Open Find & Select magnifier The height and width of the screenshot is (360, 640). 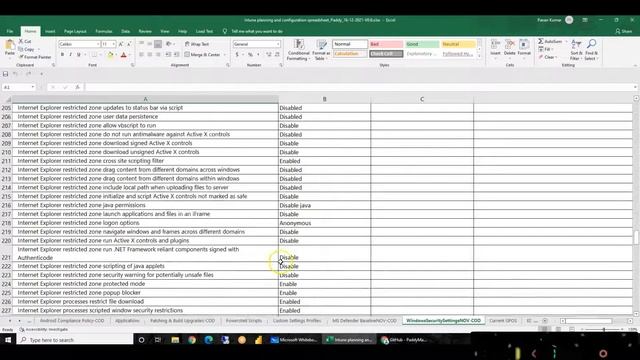pyautogui.click(x=591, y=49)
